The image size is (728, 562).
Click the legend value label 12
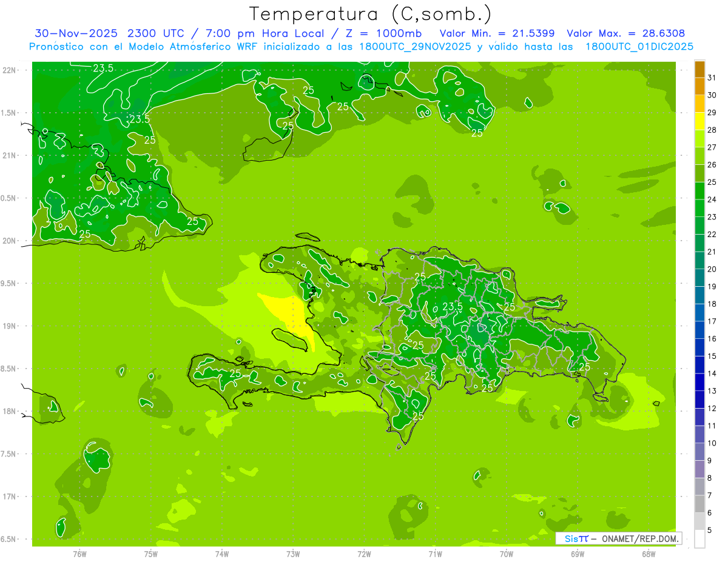712,409
